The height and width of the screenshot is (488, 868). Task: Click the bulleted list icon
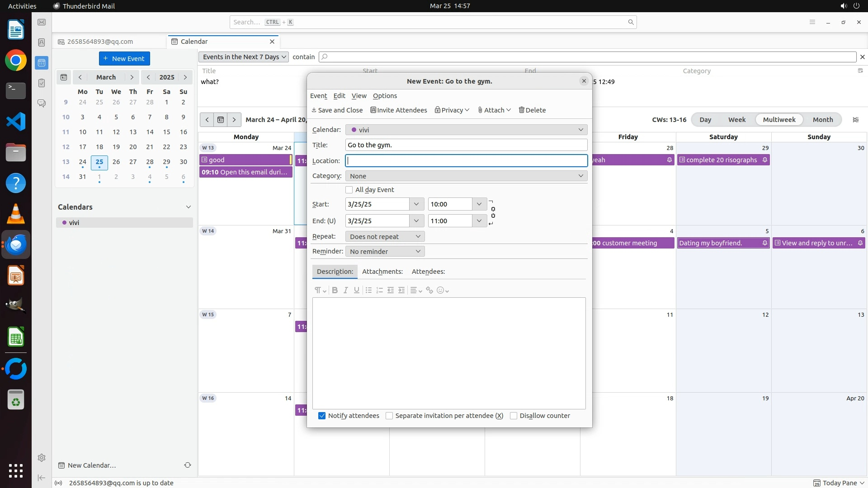click(368, 291)
